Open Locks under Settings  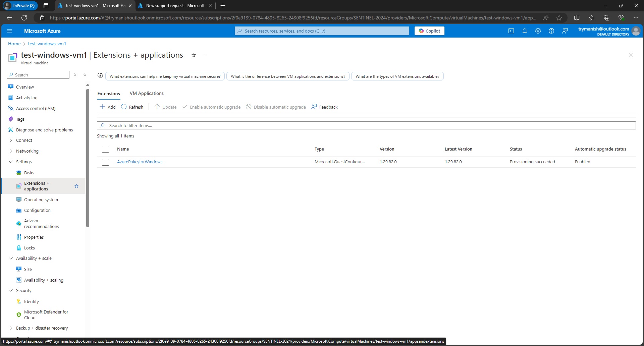(30, 248)
